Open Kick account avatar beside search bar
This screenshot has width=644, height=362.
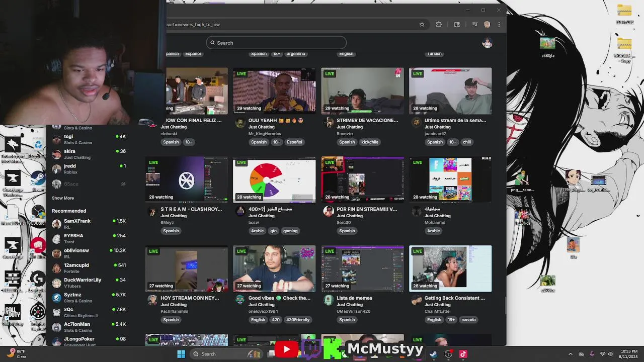(x=487, y=43)
